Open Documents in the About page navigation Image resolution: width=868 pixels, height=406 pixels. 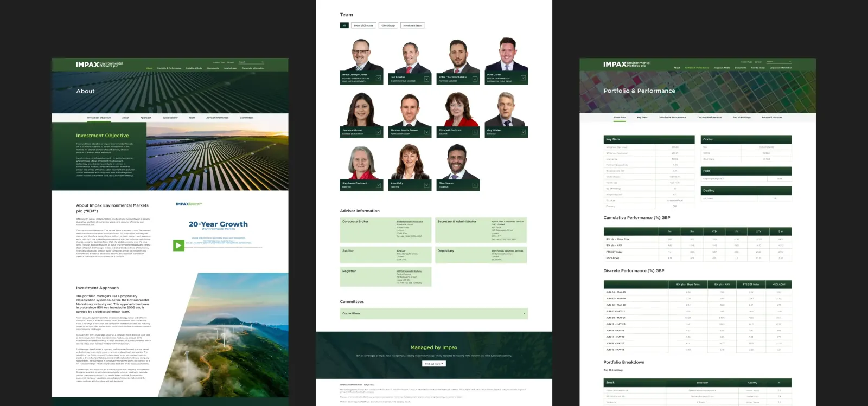(213, 68)
